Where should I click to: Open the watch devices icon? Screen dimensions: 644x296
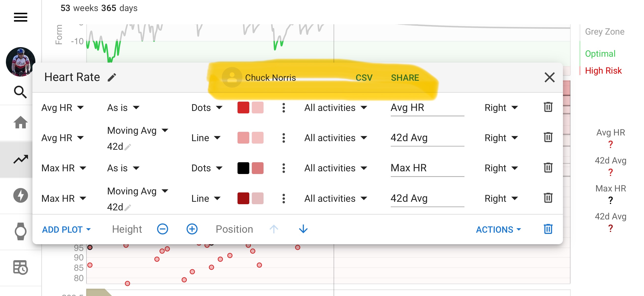pos(20,231)
